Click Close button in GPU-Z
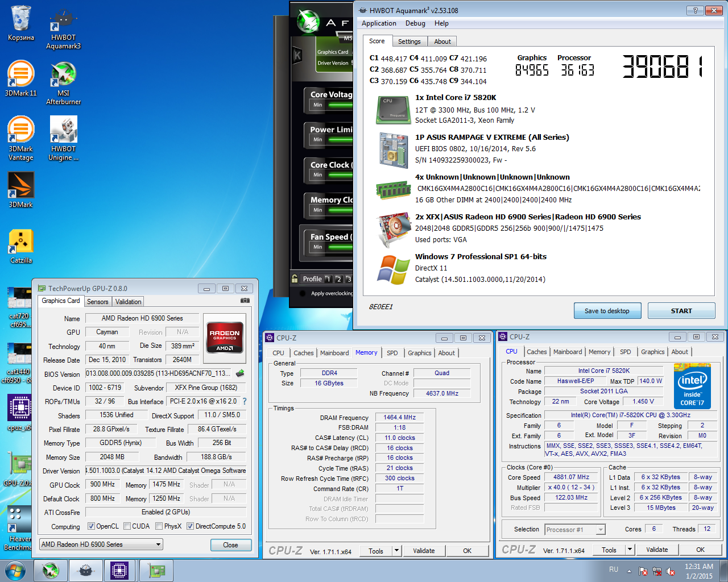Image resolution: width=728 pixels, height=582 pixels. tap(230, 545)
